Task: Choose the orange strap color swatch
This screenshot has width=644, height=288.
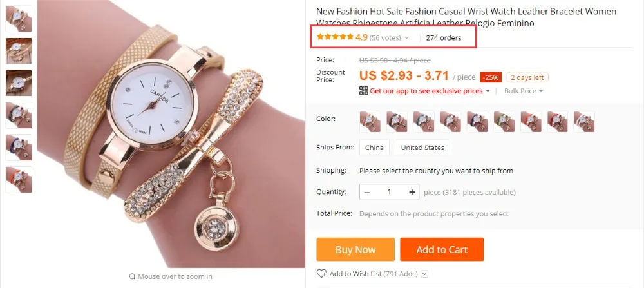Action: tap(531, 121)
